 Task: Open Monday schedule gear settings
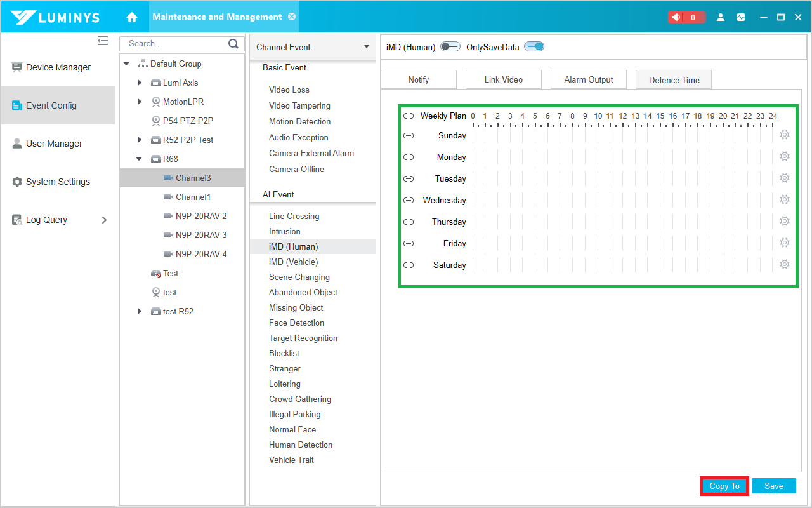click(784, 157)
